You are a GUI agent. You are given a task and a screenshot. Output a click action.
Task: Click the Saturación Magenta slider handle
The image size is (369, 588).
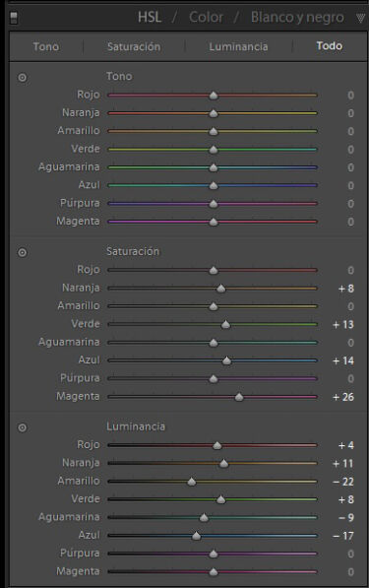239,397
